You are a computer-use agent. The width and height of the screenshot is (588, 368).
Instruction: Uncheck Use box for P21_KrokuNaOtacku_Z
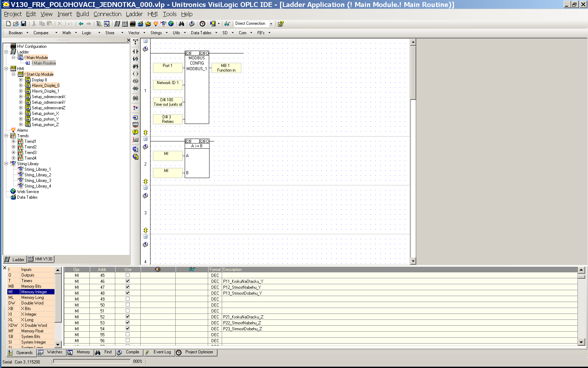pos(127,317)
